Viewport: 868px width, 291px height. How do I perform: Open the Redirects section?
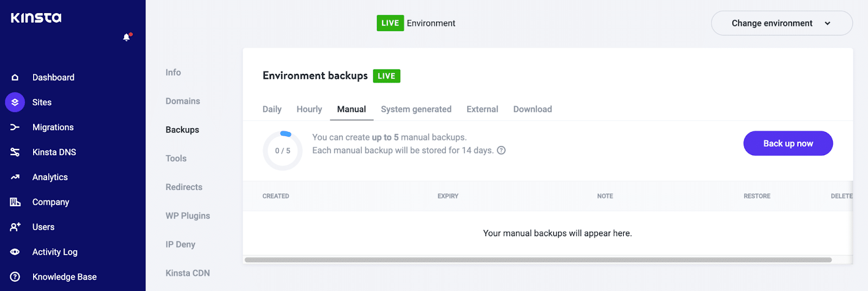[184, 187]
